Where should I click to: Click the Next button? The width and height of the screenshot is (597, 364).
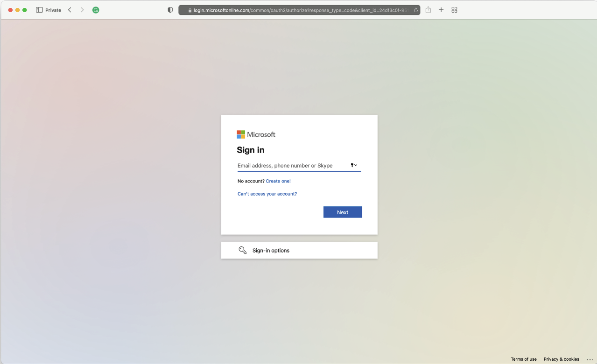pyautogui.click(x=343, y=212)
